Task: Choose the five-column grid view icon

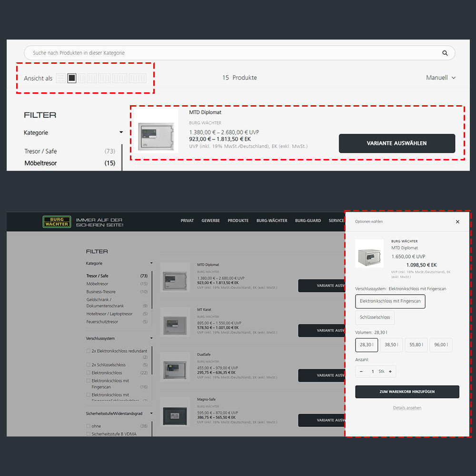Action: click(x=119, y=79)
